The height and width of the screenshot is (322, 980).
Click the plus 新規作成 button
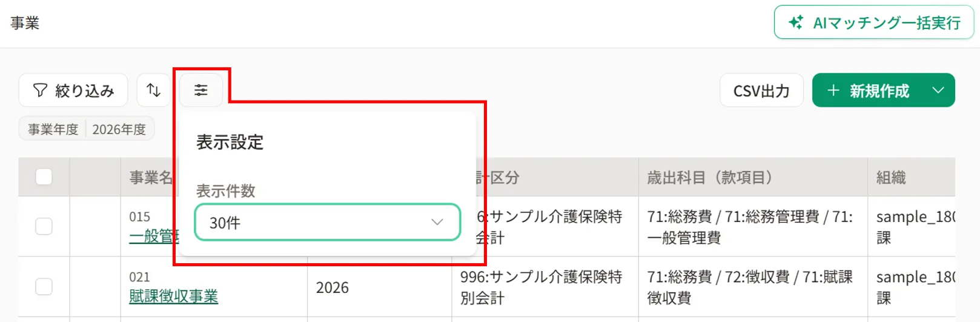[x=868, y=90]
